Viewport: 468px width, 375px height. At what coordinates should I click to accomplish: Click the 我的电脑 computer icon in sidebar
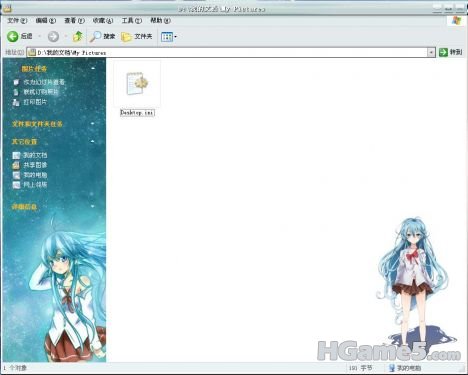point(16,175)
